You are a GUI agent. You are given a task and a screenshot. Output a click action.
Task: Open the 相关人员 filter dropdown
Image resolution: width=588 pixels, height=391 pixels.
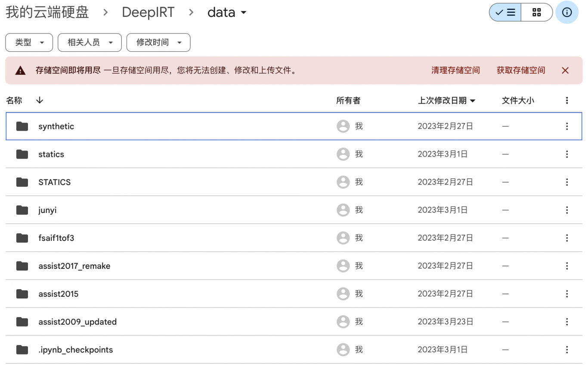(90, 43)
